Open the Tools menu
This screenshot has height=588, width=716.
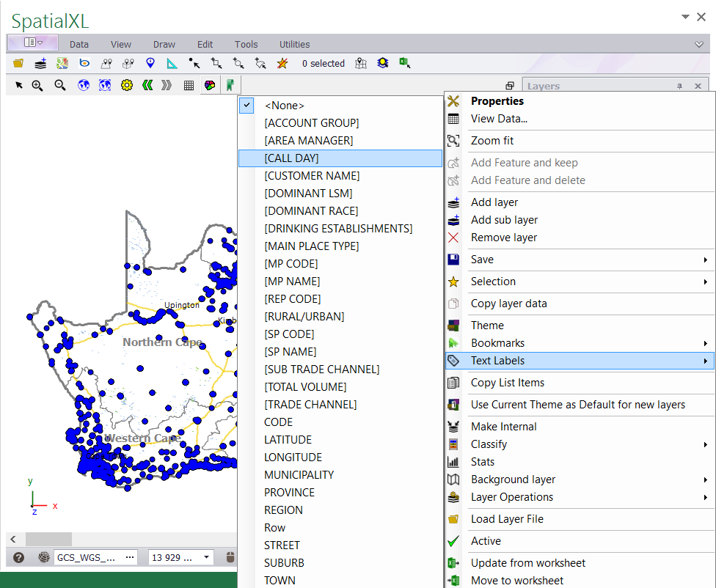pos(246,44)
